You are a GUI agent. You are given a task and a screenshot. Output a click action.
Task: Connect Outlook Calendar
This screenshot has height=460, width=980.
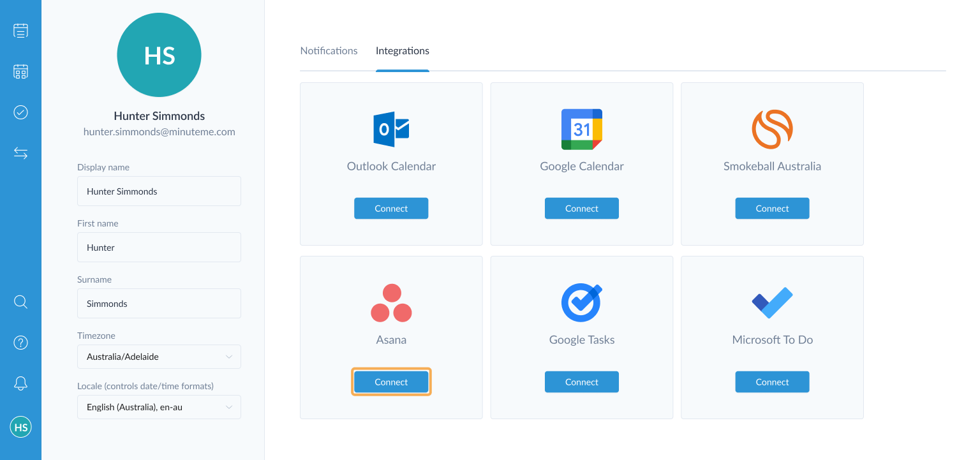[391, 209]
